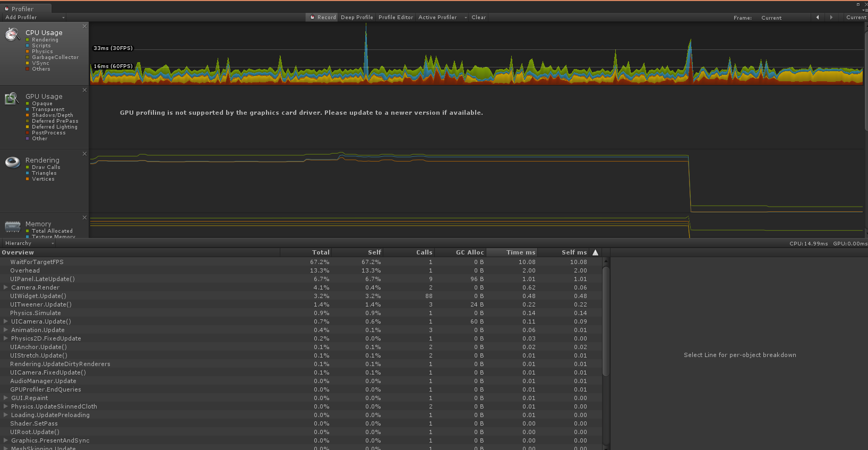Screen dimensions: 868x450
Task: Click the Deferred Lighting color swatch
Action: tap(28, 127)
